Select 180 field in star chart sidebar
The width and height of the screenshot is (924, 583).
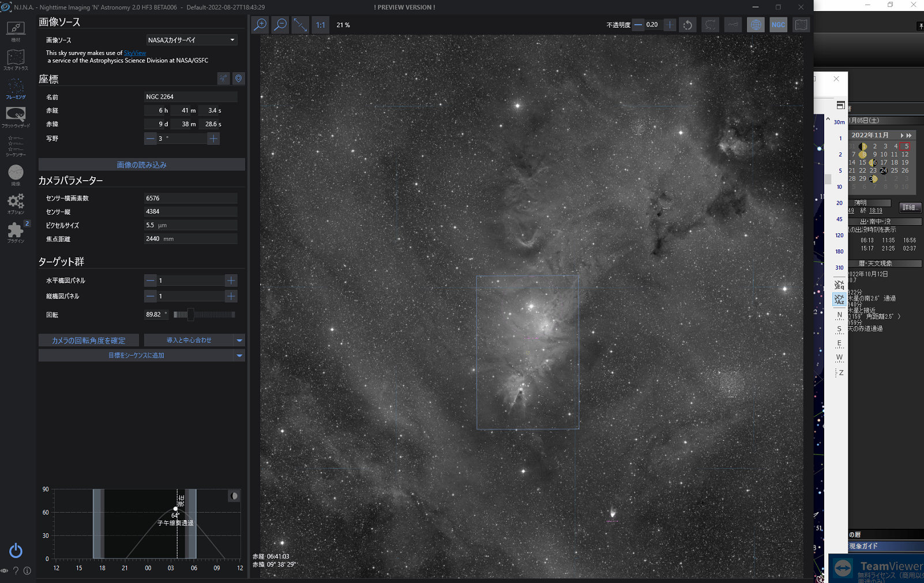click(x=839, y=251)
